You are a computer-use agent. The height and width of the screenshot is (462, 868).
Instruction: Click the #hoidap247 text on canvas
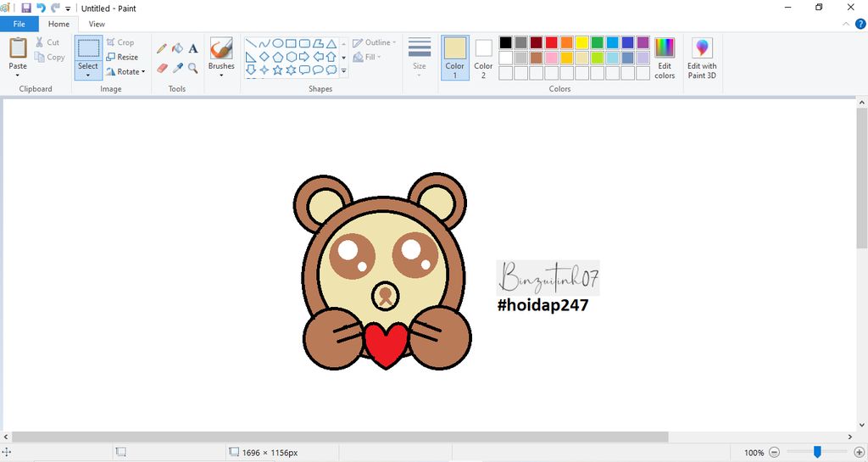[x=543, y=305]
